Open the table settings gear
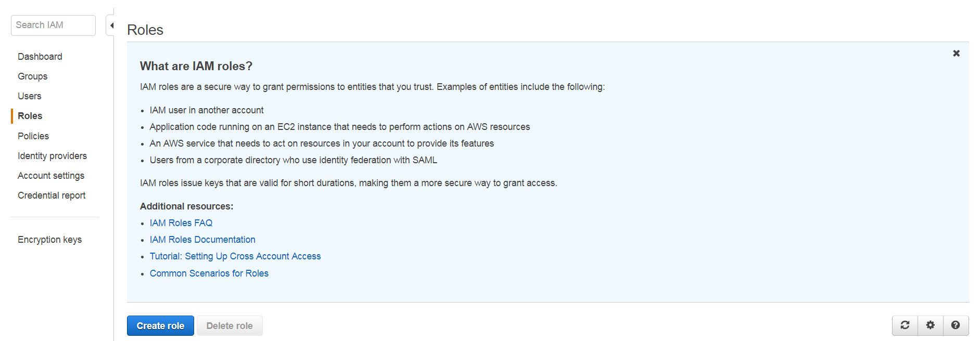The image size is (980, 341). [x=930, y=325]
